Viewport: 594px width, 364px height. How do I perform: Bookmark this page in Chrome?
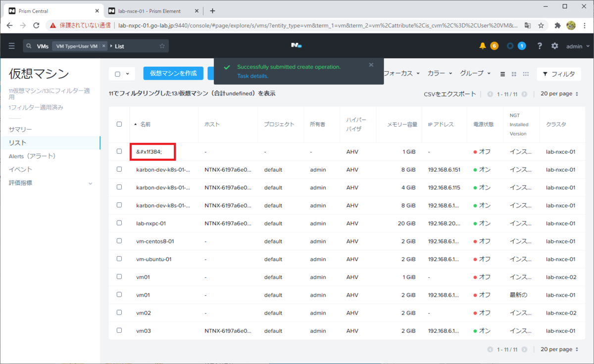[542, 25]
